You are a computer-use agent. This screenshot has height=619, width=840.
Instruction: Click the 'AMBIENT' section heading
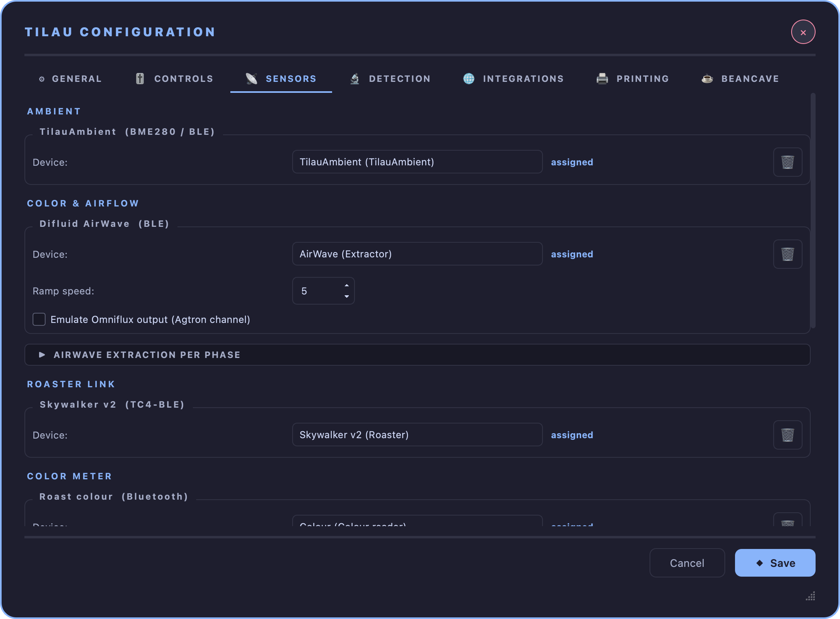click(54, 111)
